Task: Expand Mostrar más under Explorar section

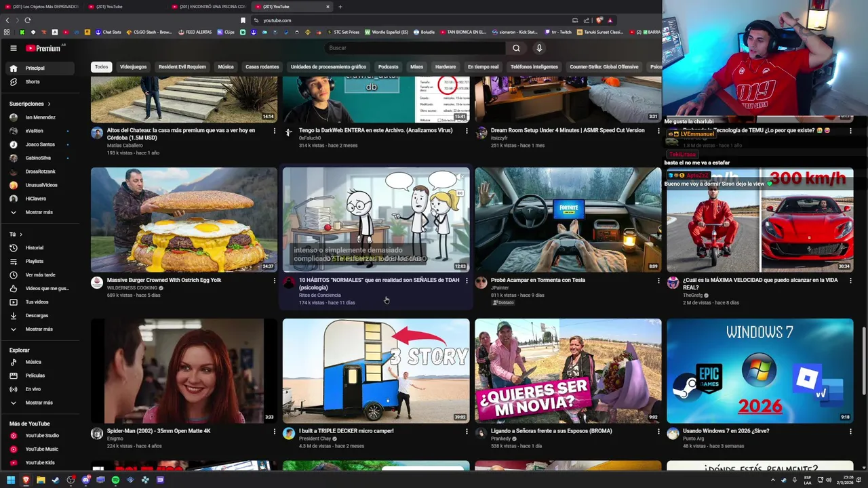Action: [x=41, y=403]
